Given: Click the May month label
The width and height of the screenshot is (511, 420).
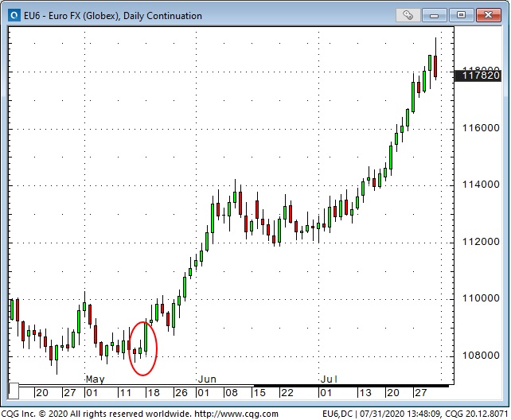Looking at the screenshot, I should click(x=96, y=379).
